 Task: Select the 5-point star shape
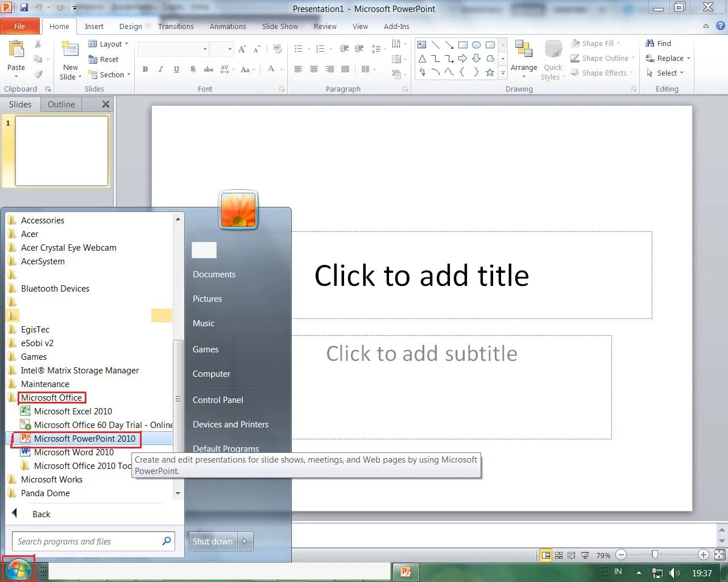point(490,72)
